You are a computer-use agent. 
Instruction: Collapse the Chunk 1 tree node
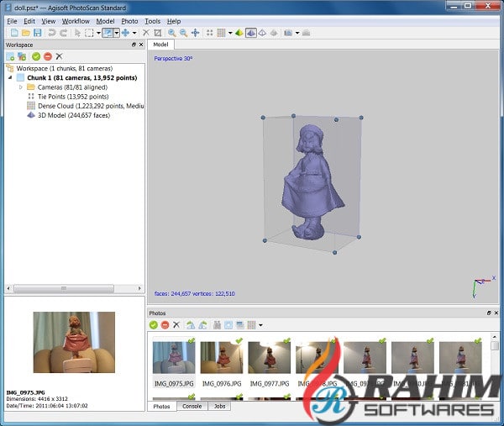[x=11, y=77]
